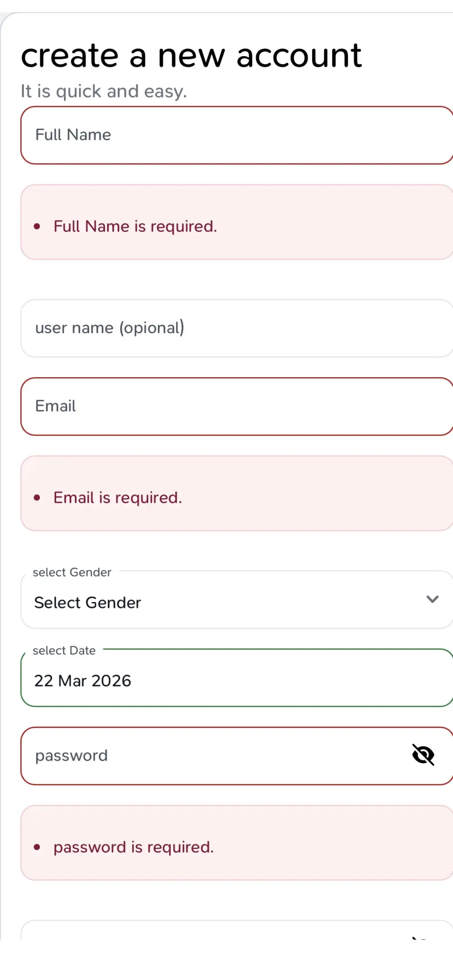453x980 pixels.
Task: Open the date picker showing 22 Mar 2026
Action: pyautogui.click(x=181, y=680)
